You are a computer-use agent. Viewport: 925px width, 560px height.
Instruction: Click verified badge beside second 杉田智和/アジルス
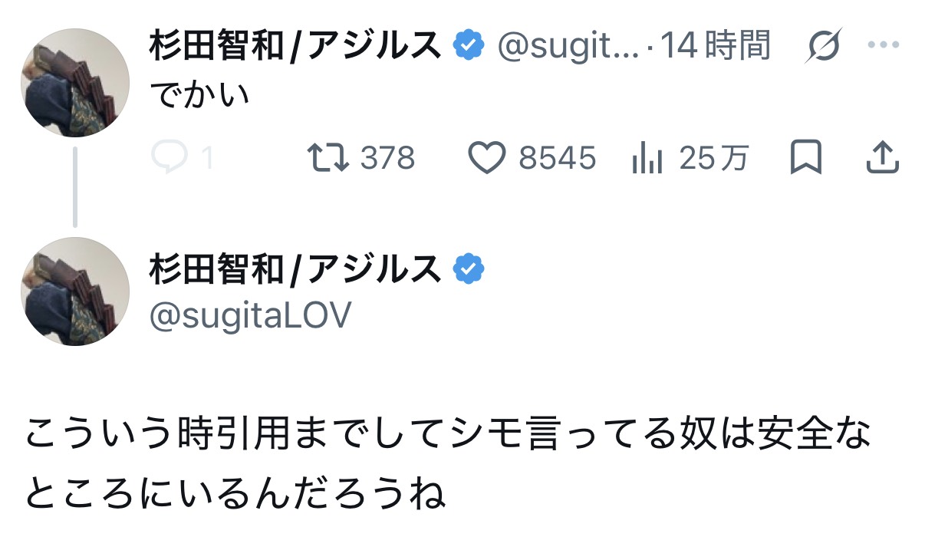(x=469, y=268)
